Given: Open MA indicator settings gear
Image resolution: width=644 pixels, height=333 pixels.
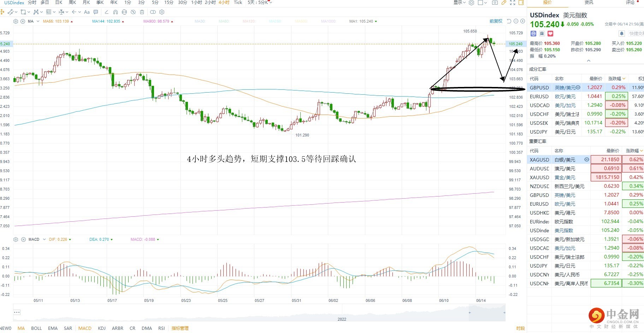Looking at the screenshot, I should 16,21.
